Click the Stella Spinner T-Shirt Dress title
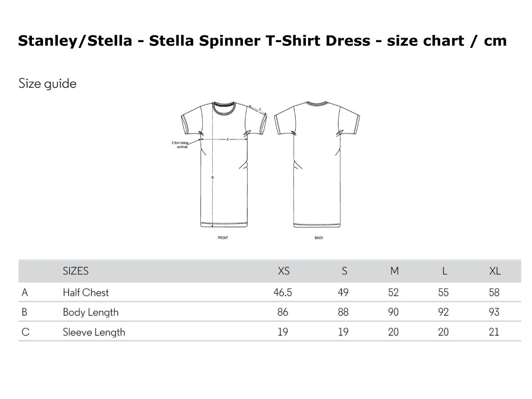 (262, 41)
